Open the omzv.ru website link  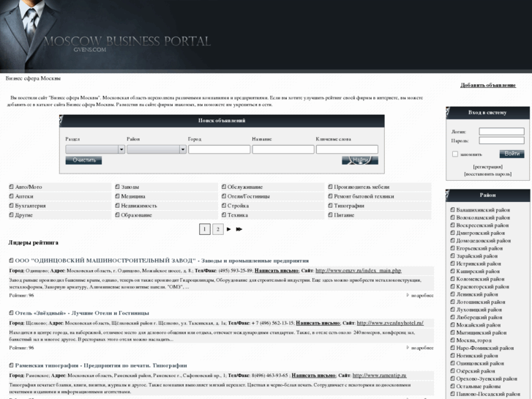pyautogui.click(x=359, y=271)
